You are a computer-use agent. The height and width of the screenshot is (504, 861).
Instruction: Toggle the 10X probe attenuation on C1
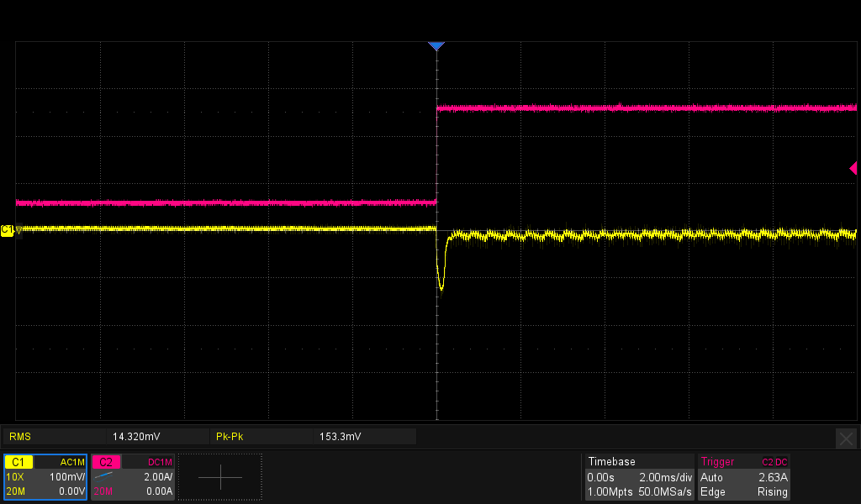[15, 476]
